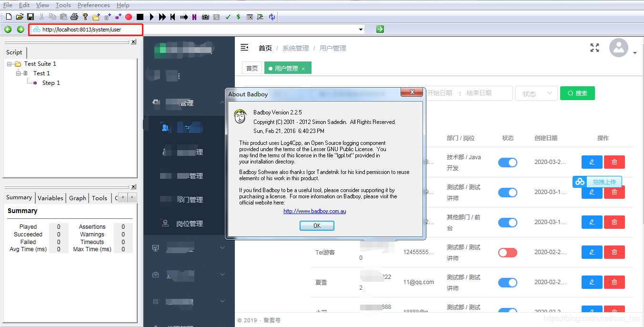Click the green browser Forward arrow

(x=20, y=29)
